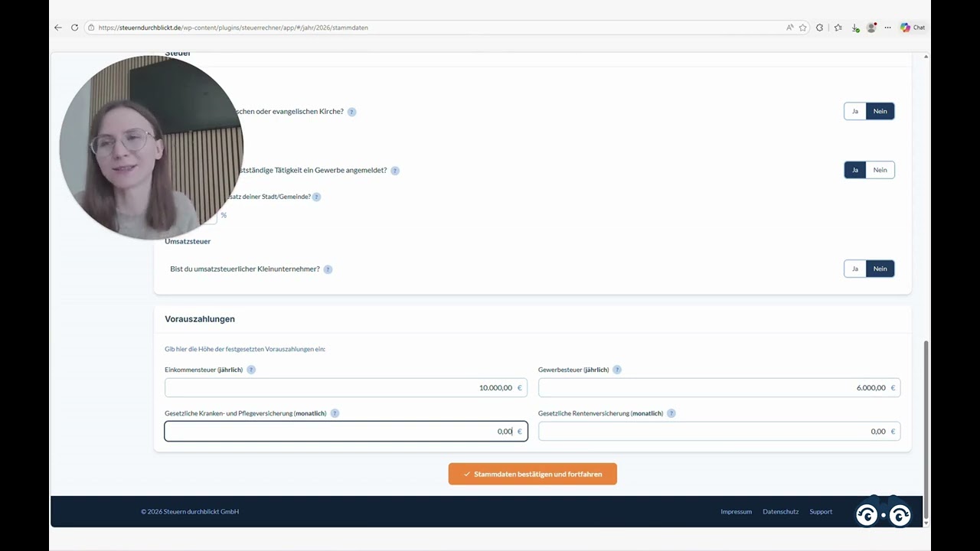Activate the Read aloud icon in address bar
Image resolution: width=980 pixels, height=551 pixels.
pyautogui.click(x=789, y=28)
